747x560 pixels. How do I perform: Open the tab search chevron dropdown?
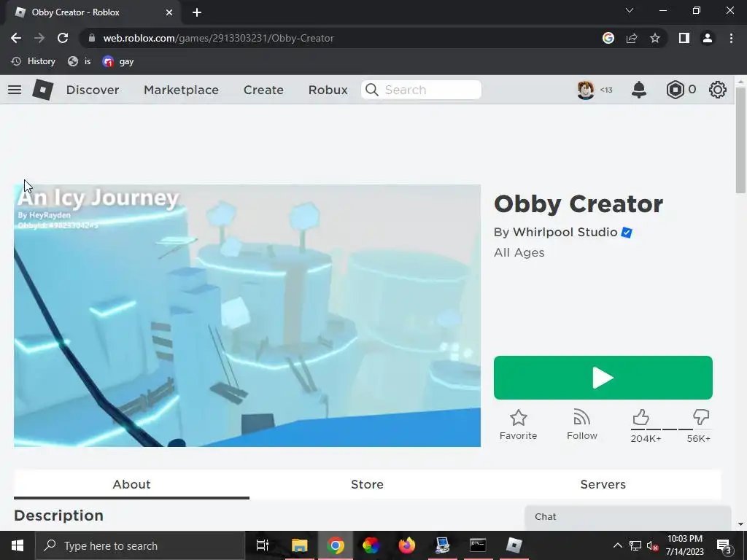pyautogui.click(x=630, y=10)
